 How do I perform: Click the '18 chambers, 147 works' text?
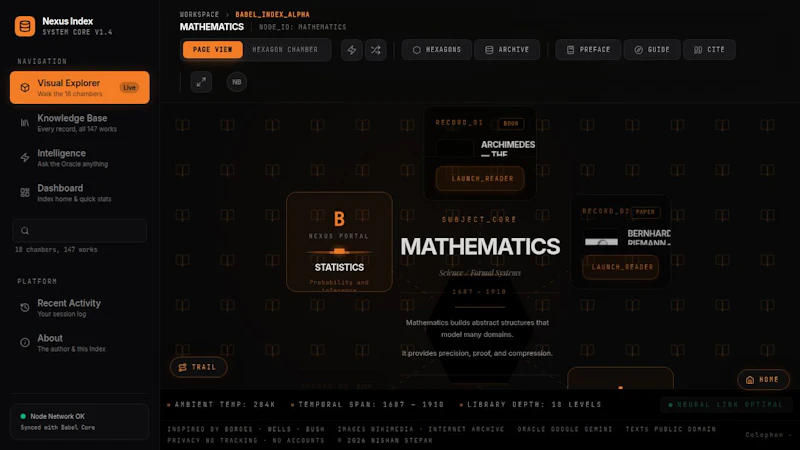(56, 249)
